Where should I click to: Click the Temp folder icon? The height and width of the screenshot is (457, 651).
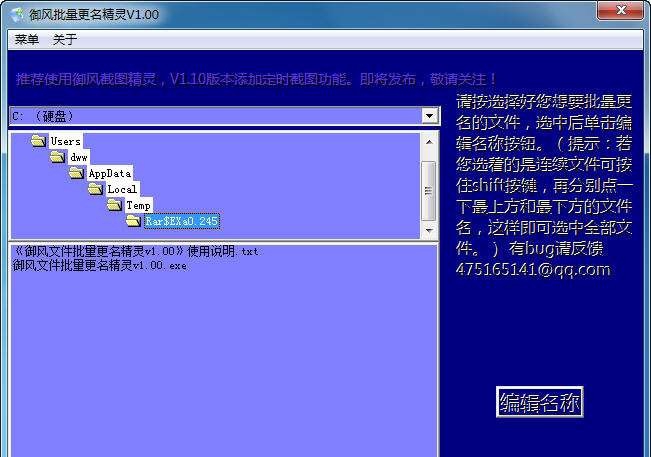pos(115,205)
